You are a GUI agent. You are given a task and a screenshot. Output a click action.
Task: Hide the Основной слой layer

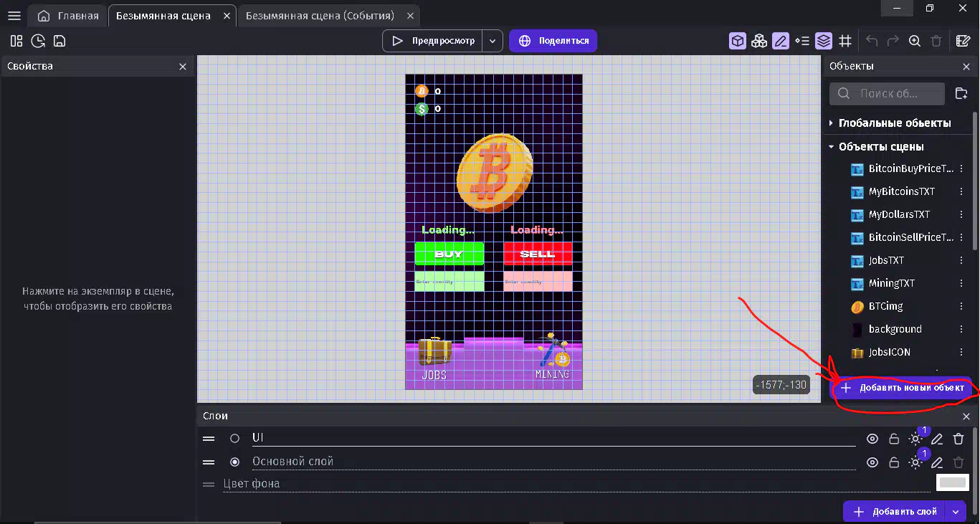coord(872,462)
